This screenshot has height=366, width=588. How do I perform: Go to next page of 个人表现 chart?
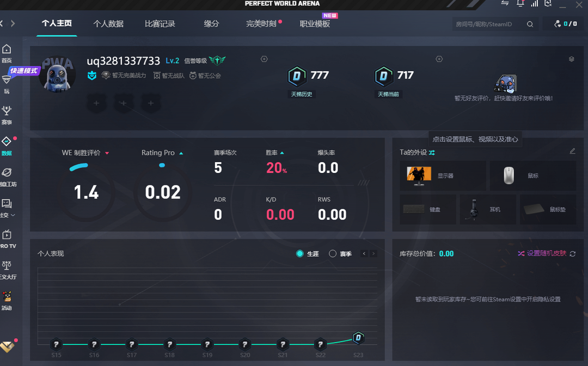point(373,253)
